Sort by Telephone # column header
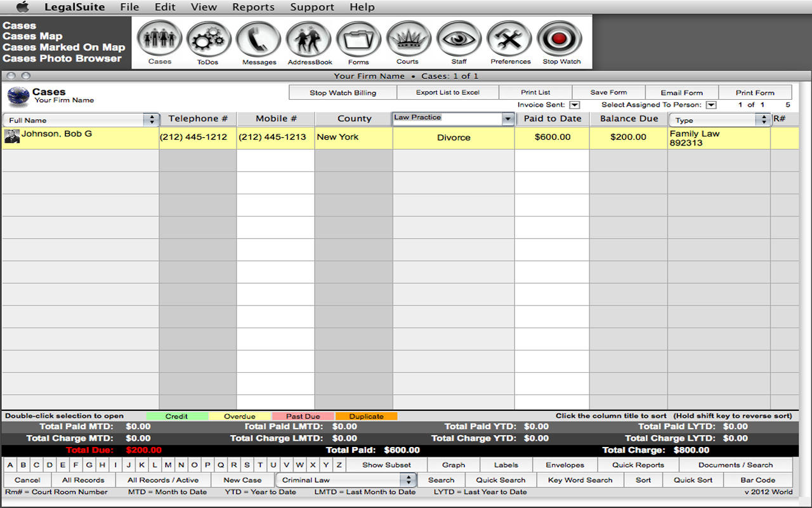This screenshot has height=508, width=812. 198,119
